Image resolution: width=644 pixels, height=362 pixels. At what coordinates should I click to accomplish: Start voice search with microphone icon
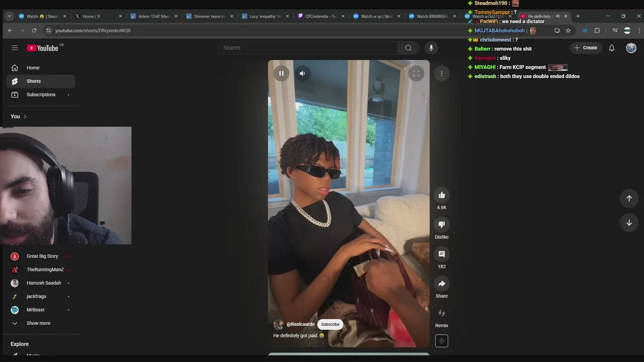click(x=431, y=48)
